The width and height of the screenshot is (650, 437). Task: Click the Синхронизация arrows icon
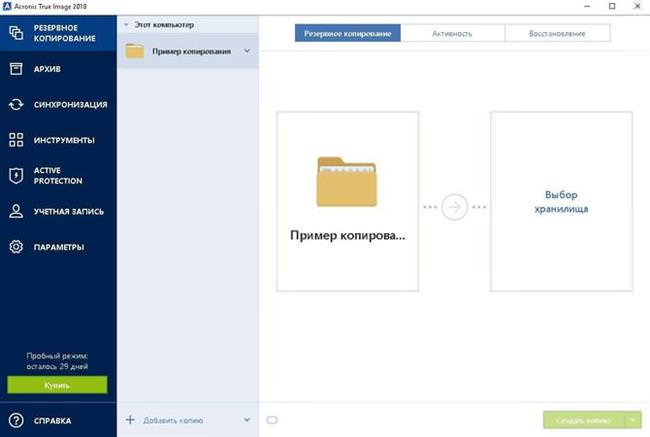point(16,104)
